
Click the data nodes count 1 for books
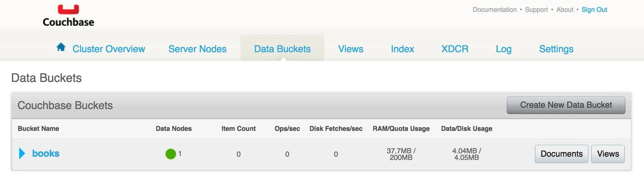pyautogui.click(x=180, y=154)
